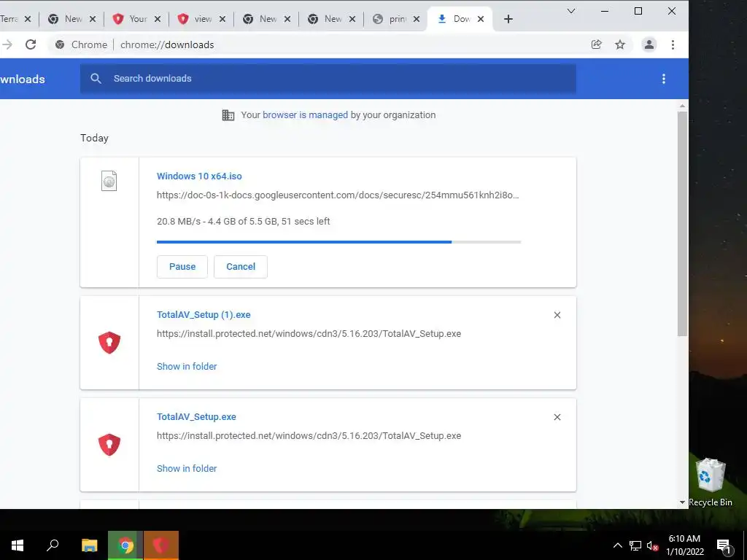
Task: Open File Explorer from the taskbar
Action: tap(89, 545)
